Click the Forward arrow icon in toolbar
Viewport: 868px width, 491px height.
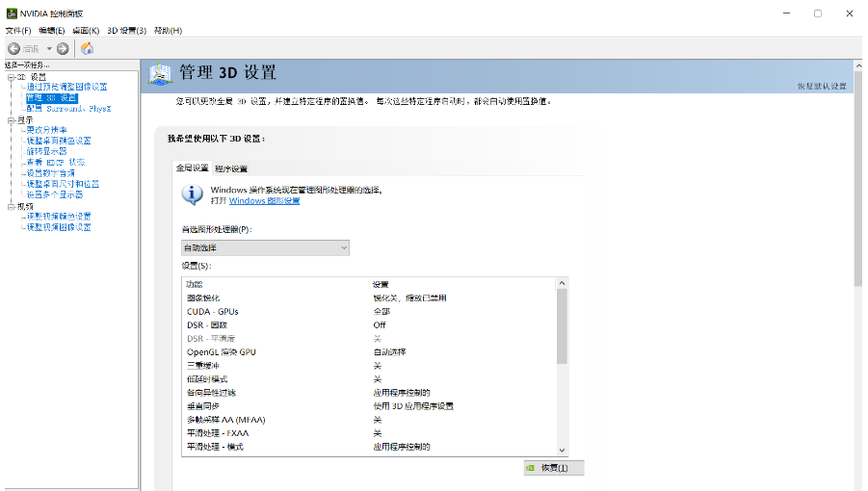(x=63, y=48)
